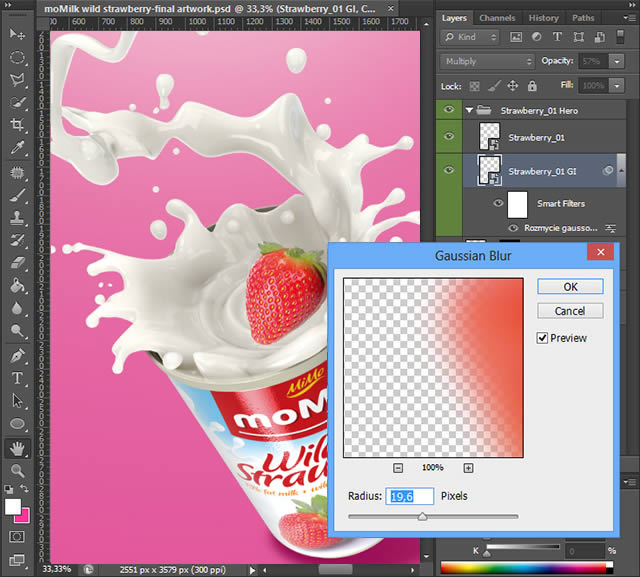Screen dimensions: 640x577
Task: Select the Spot Healing Brush tool
Action: tap(17, 173)
